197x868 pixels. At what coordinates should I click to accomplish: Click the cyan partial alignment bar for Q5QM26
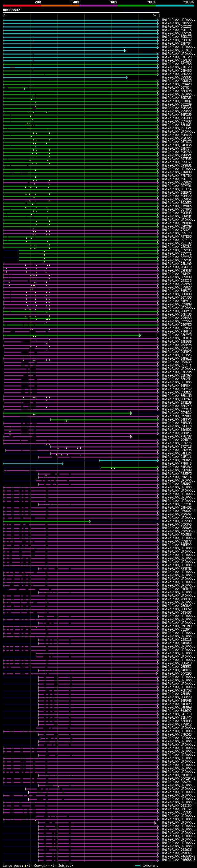click(129, 460)
